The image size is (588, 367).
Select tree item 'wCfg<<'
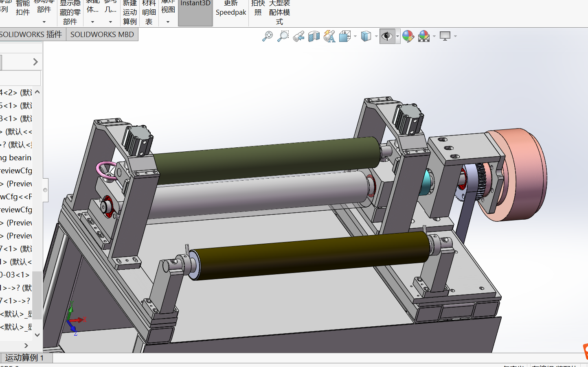click(16, 197)
